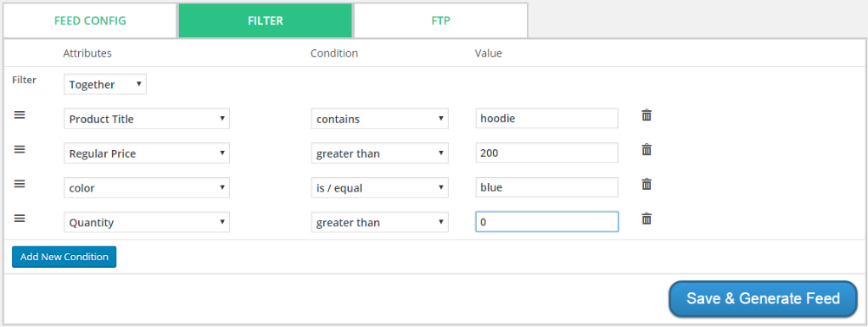868x327 pixels.
Task: Delete the Regular Price filter row
Action: (646, 149)
